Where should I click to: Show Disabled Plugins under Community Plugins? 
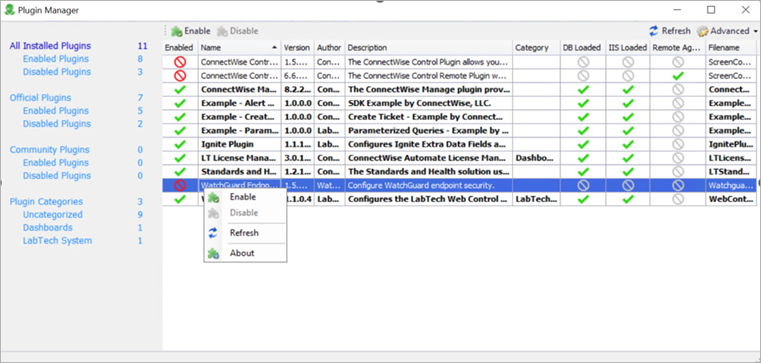(57, 176)
